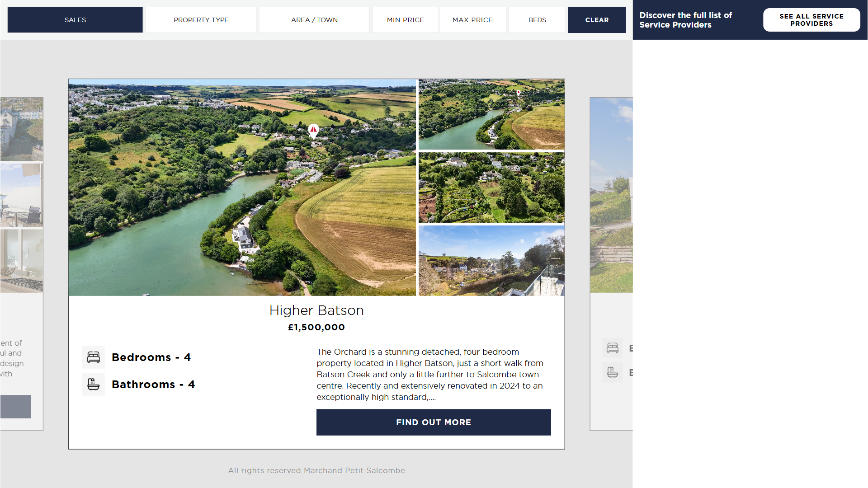Click See All Service Providers button
868x488 pixels.
click(x=811, y=20)
